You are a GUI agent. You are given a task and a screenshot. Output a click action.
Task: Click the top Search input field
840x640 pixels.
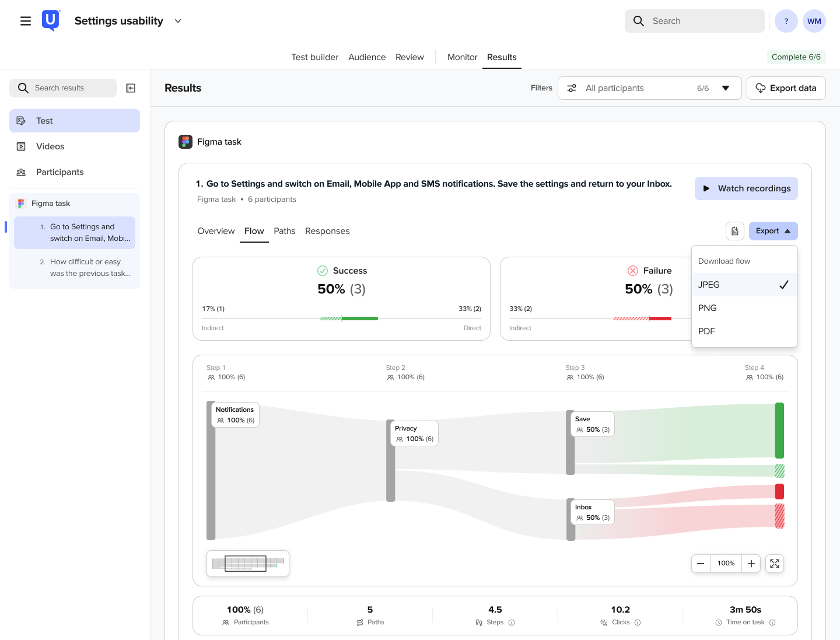pos(694,21)
